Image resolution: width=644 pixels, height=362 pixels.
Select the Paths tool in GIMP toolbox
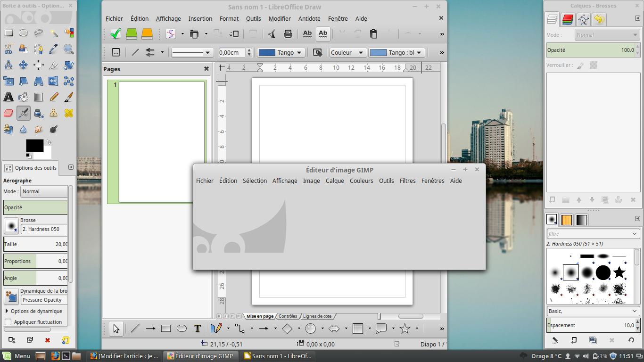39,49
